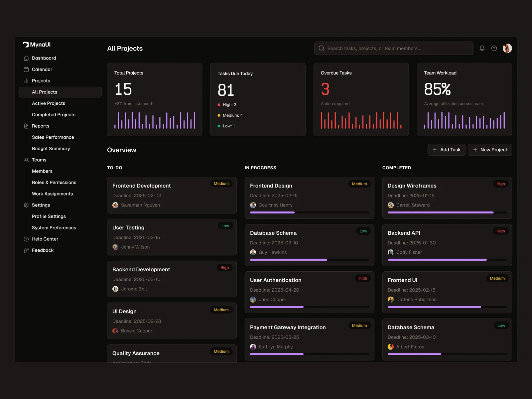The image size is (532, 399).
Task: Open the help question mark icon
Action: (494, 48)
